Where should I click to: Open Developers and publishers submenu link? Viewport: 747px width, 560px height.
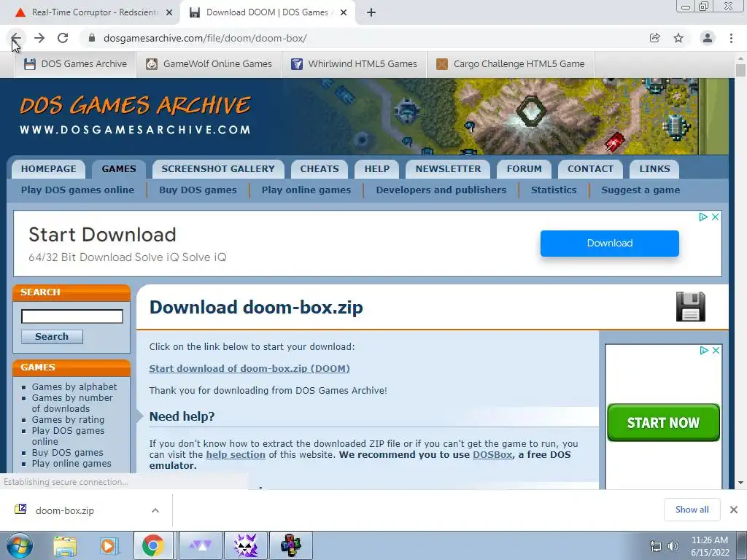click(441, 190)
